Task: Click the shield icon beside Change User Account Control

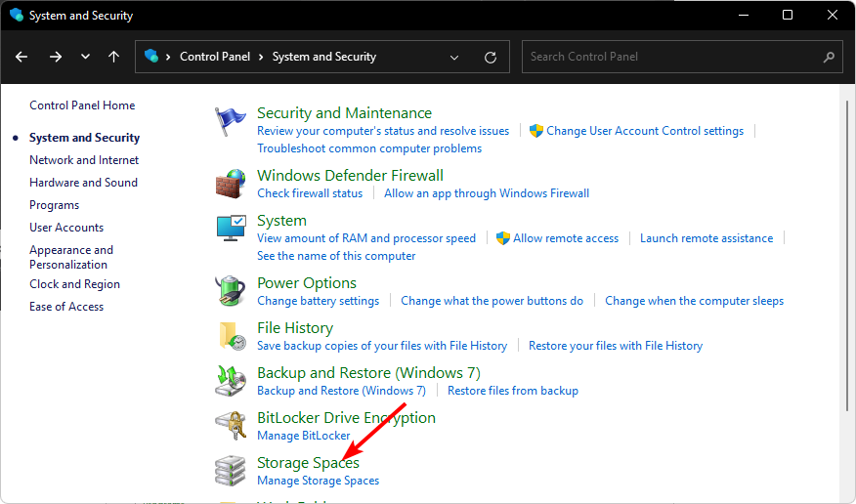Action: pyautogui.click(x=536, y=131)
